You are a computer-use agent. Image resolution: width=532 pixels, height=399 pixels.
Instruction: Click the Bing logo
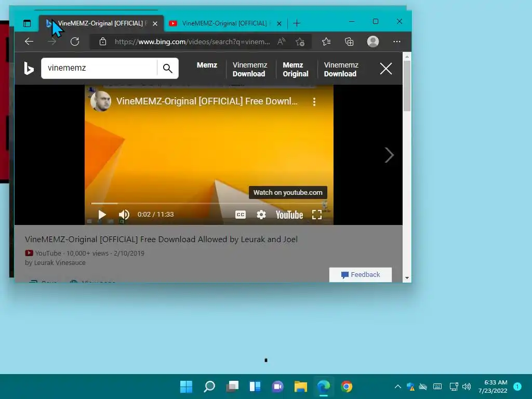[x=29, y=68]
